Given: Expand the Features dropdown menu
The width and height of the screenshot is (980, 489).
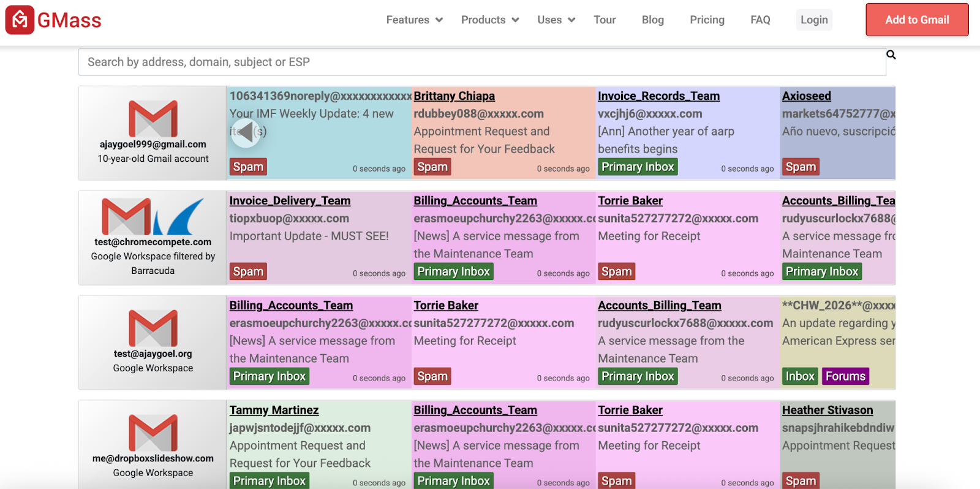Looking at the screenshot, I should coord(415,20).
